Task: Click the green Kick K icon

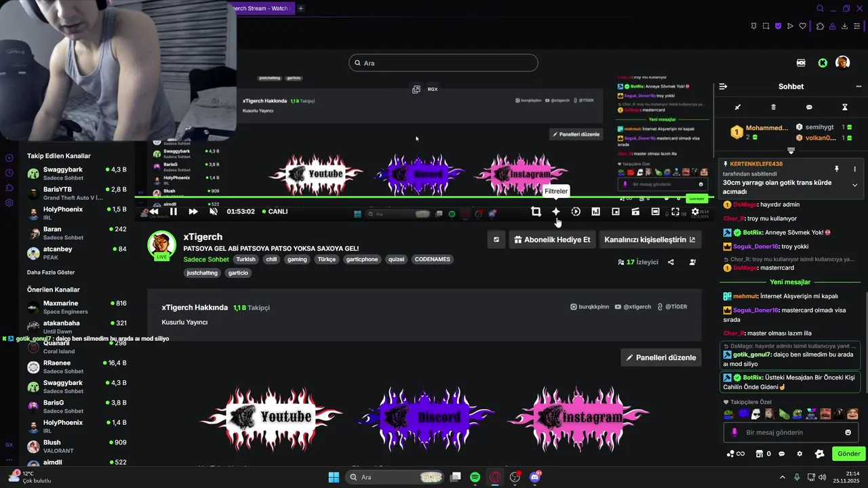Action: pos(823,63)
